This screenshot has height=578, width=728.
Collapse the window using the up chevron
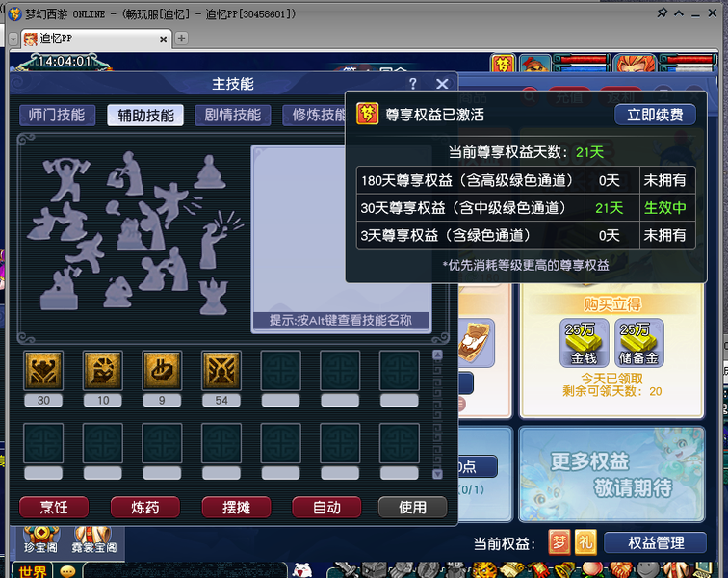(679, 13)
